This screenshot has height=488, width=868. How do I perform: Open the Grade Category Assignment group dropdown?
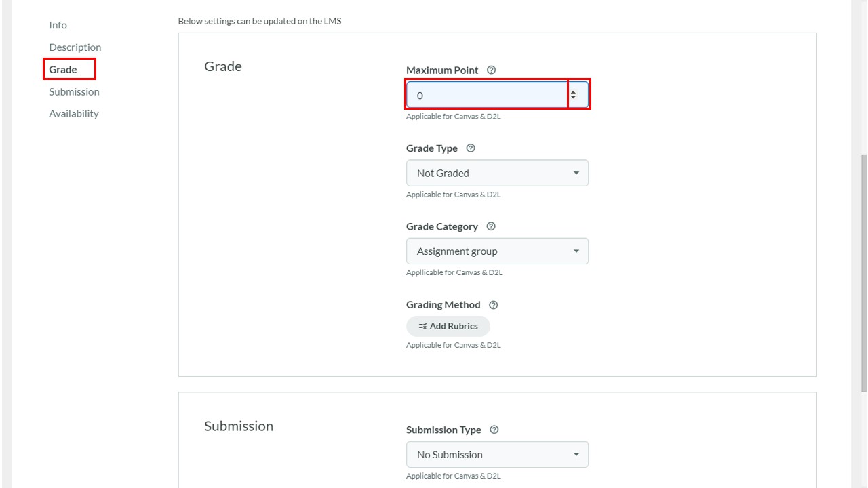pos(497,251)
